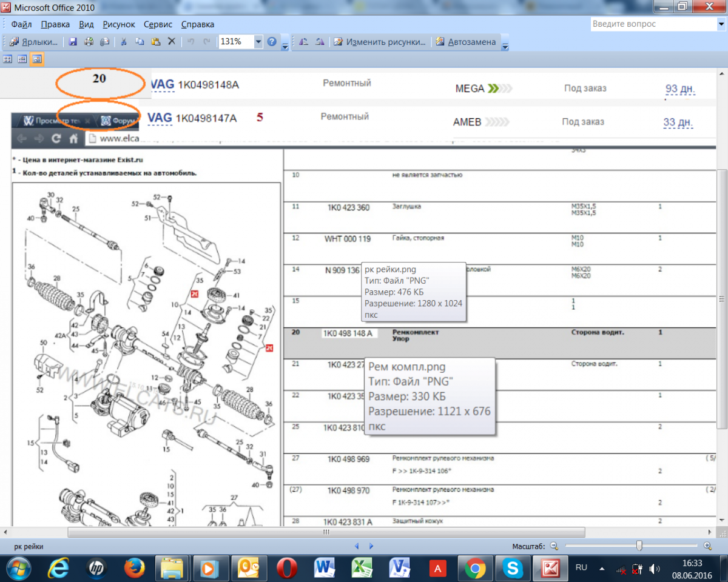Launch Internet Explorer from the taskbar
Image resolution: width=728 pixels, height=582 pixels.
59,569
